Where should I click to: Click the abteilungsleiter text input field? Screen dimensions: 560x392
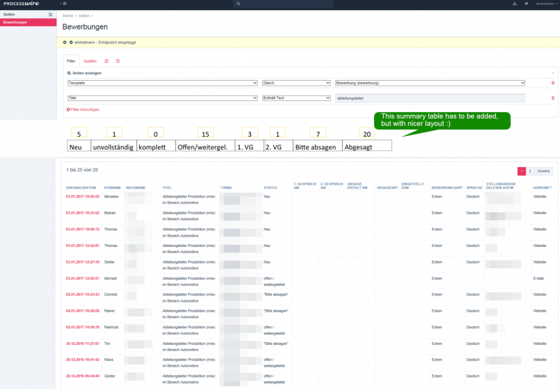coord(430,98)
